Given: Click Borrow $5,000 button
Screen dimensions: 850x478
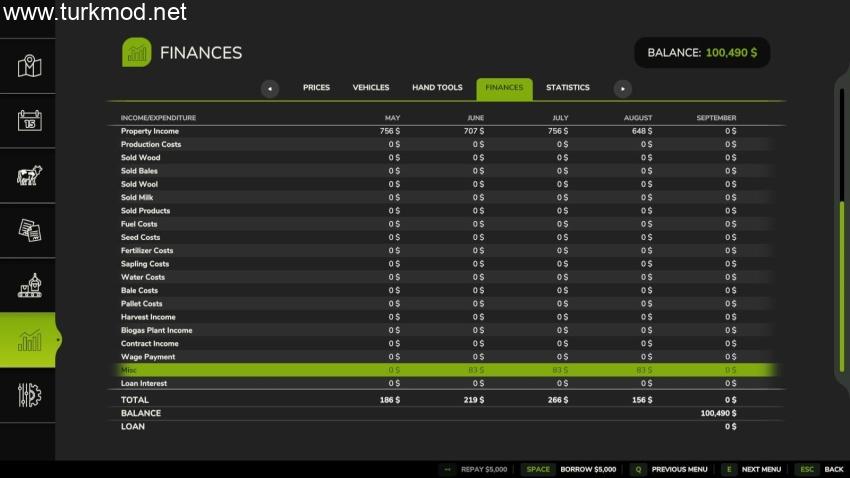Looking at the screenshot, I should tap(588, 469).
